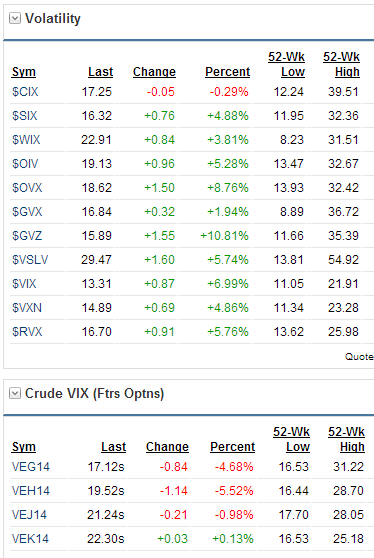This screenshot has width=374, height=558.
Task: Sort Crude VIX table by Change
Action: (167, 447)
